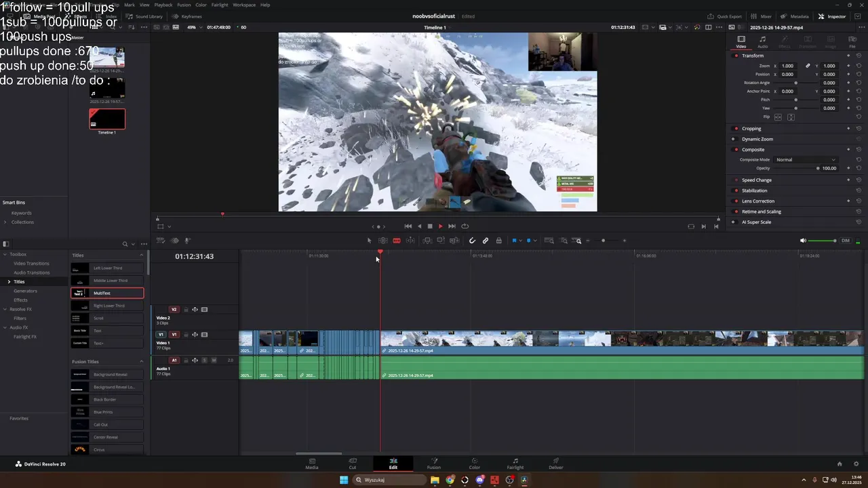Start playback with the Play button
The width and height of the screenshot is (868, 488).
[x=440, y=226]
